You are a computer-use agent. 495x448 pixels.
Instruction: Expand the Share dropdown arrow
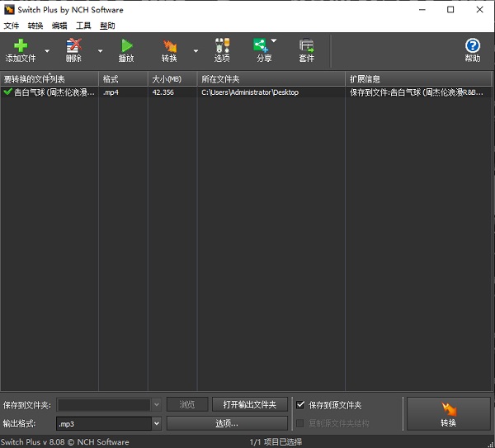click(274, 40)
